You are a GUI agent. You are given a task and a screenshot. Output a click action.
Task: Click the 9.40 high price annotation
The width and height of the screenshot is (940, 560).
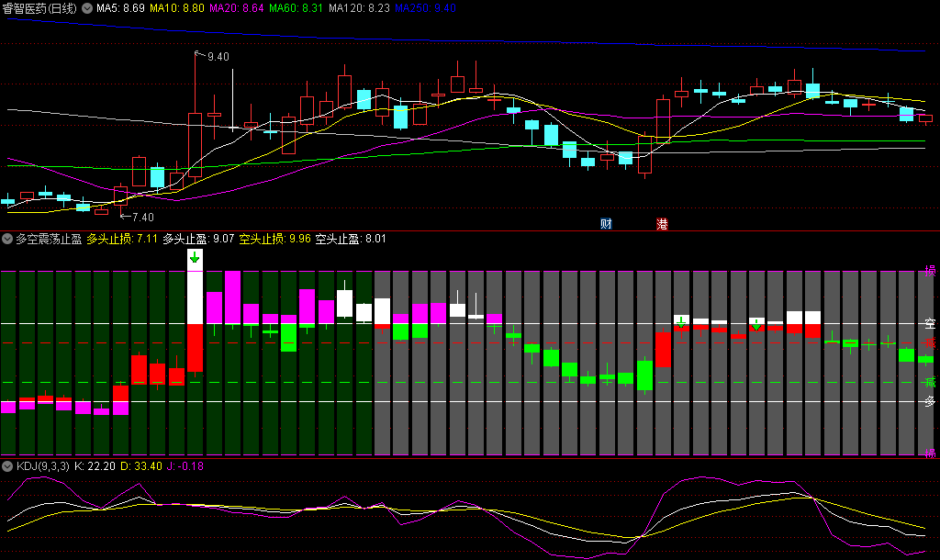tap(218, 56)
